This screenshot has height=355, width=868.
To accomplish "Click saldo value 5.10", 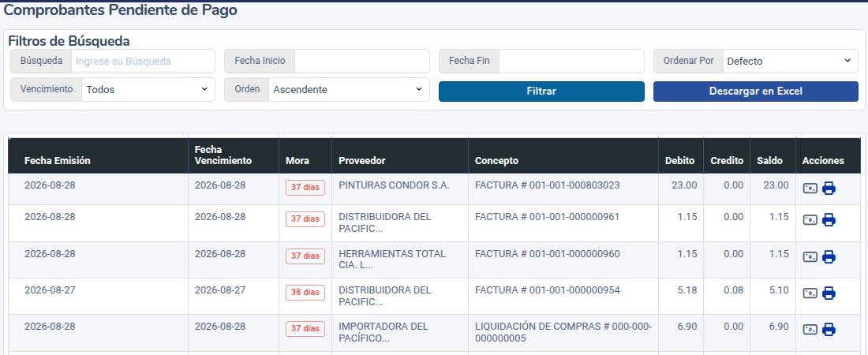I will (779, 290).
